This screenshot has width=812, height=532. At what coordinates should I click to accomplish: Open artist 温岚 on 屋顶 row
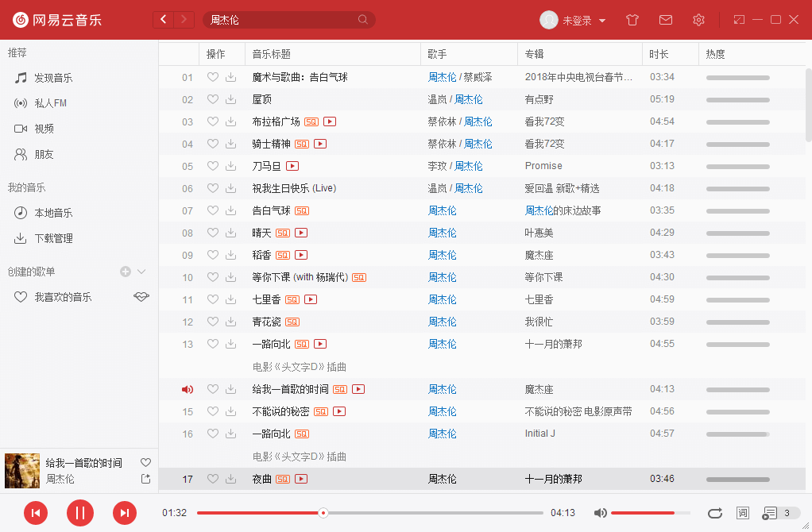437,99
